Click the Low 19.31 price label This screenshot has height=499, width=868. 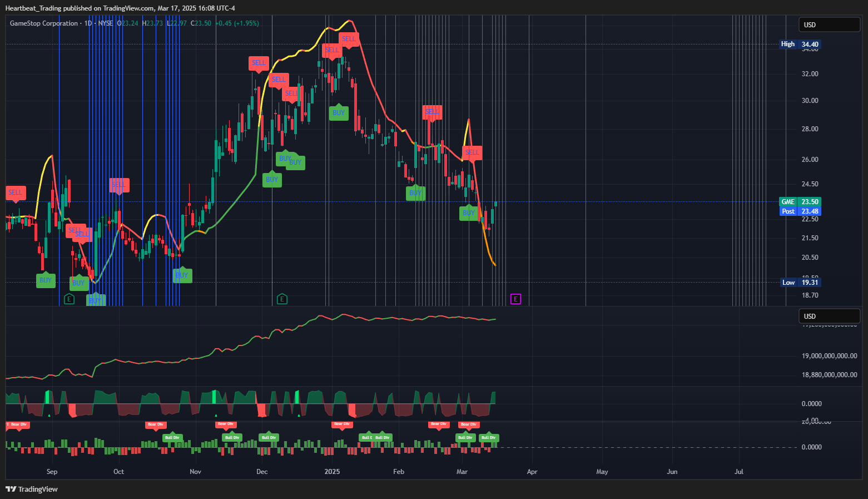coord(800,282)
